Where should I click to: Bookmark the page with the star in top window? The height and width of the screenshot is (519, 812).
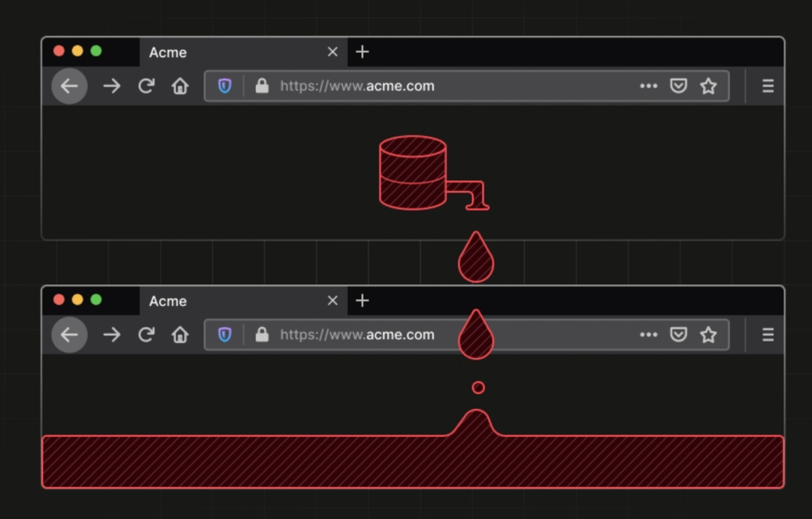(708, 86)
